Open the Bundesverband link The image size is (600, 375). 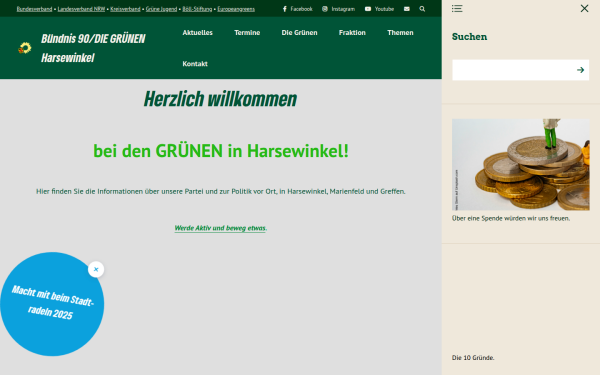point(34,9)
